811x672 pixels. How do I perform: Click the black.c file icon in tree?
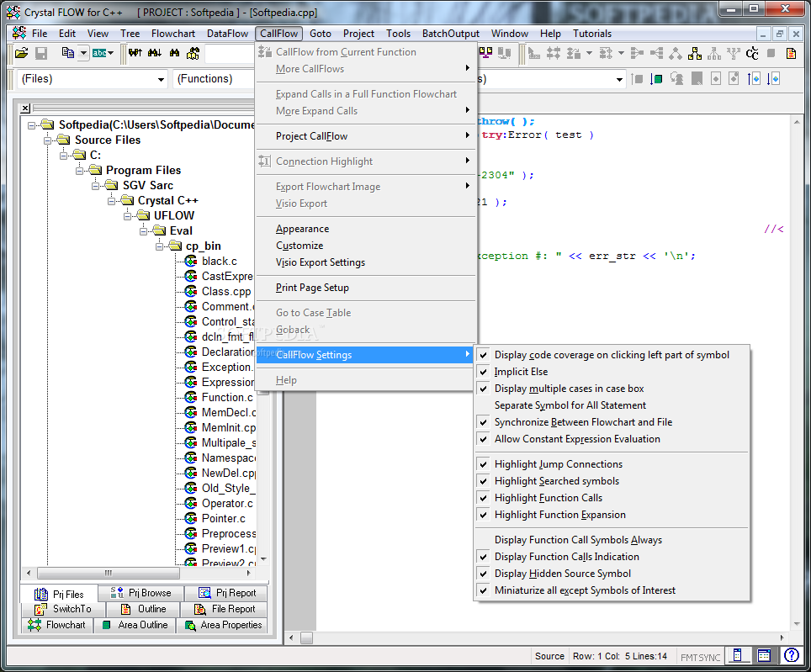click(x=191, y=261)
